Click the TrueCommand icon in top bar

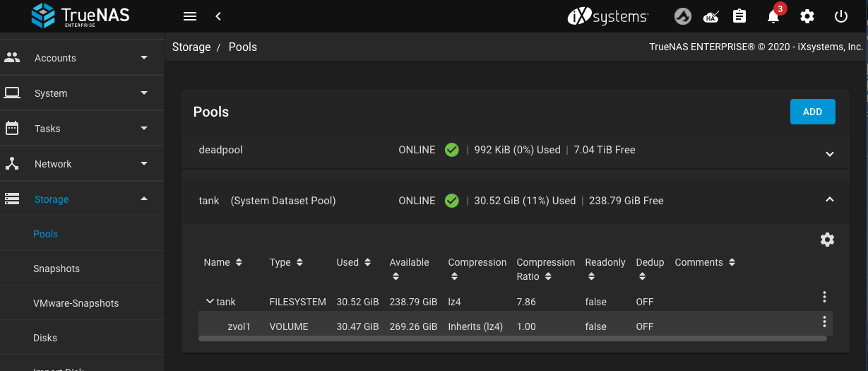tap(682, 16)
